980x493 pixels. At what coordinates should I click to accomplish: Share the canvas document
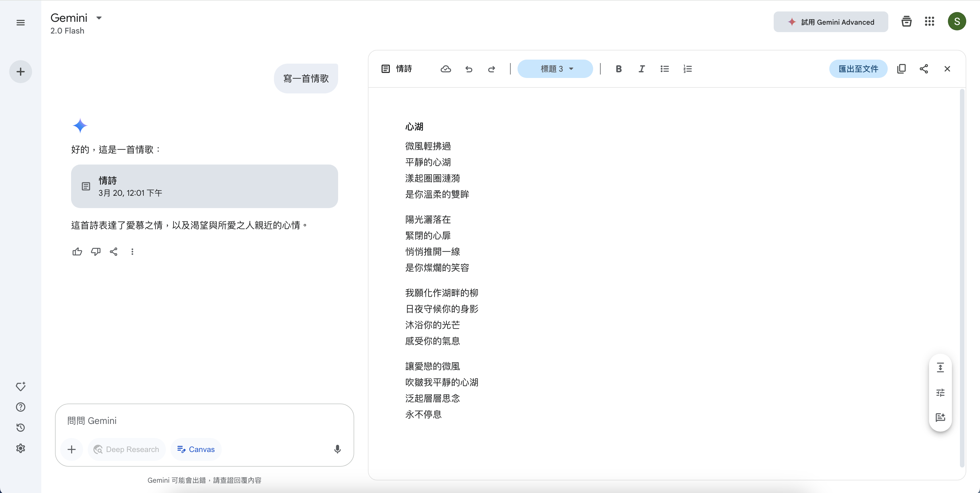click(x=924, y=69)
